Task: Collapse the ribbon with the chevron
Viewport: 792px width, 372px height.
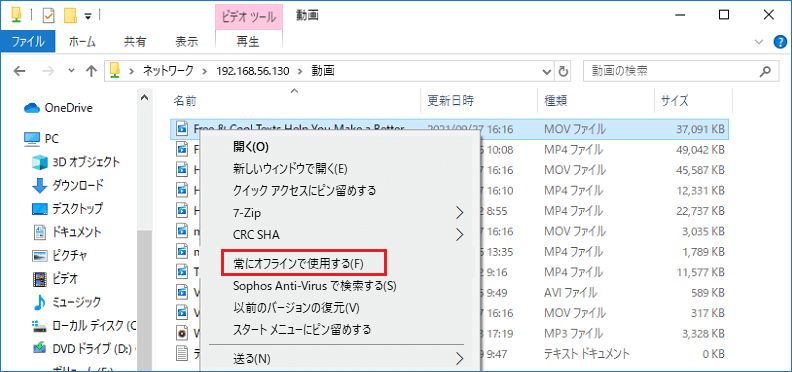Action: [758, 42]
